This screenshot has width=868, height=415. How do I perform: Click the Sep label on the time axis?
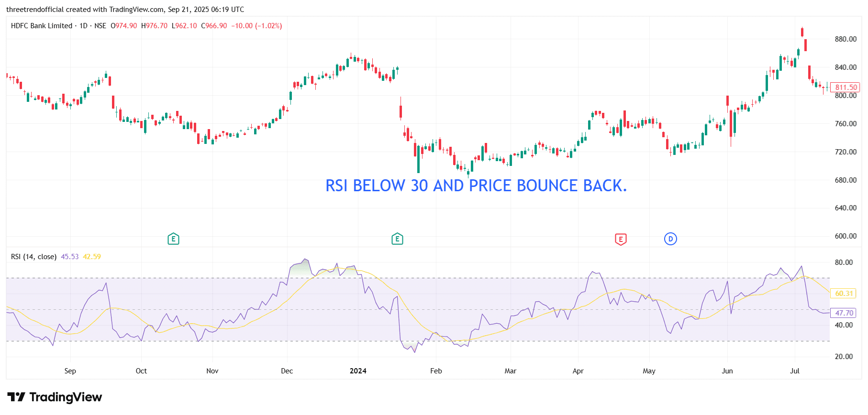coord(70,371)
